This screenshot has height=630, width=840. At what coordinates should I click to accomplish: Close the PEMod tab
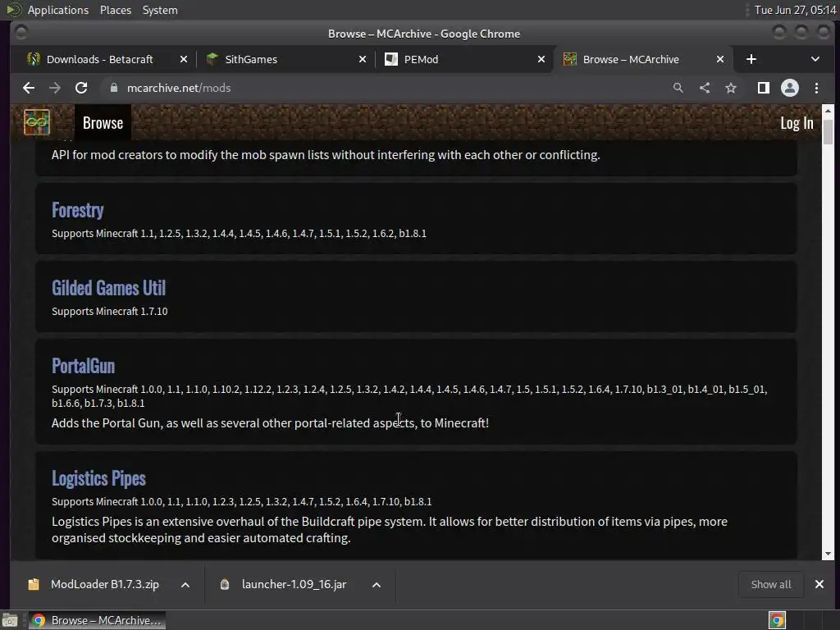(541, 59)
